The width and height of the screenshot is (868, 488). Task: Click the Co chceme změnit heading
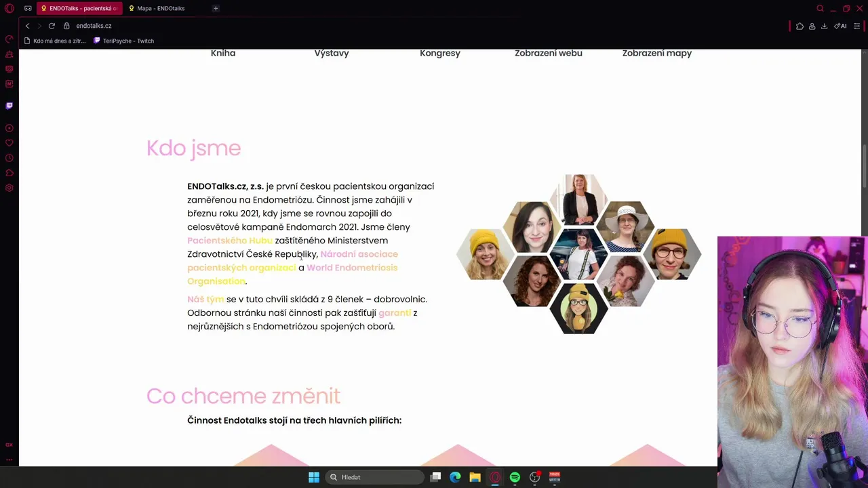[x=243, y=396]
